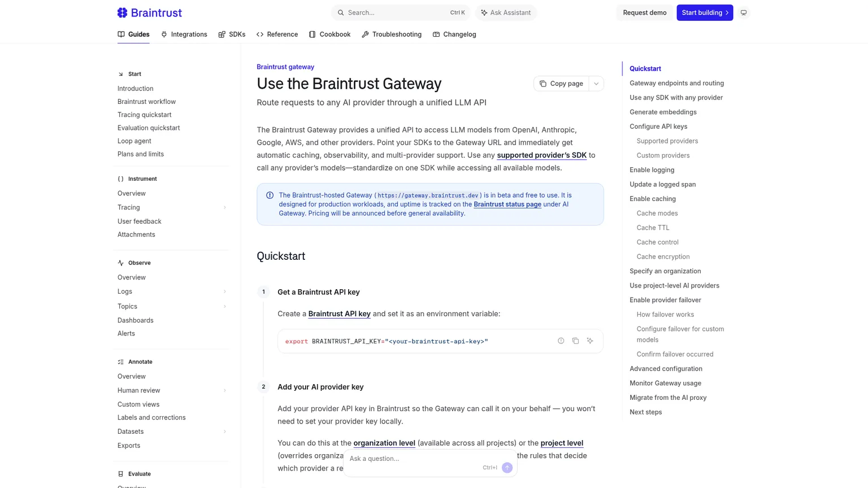The width and height of the screenshot is (868, 488).
Task: Go to Plans and limits page
Action: pos(141,154)
